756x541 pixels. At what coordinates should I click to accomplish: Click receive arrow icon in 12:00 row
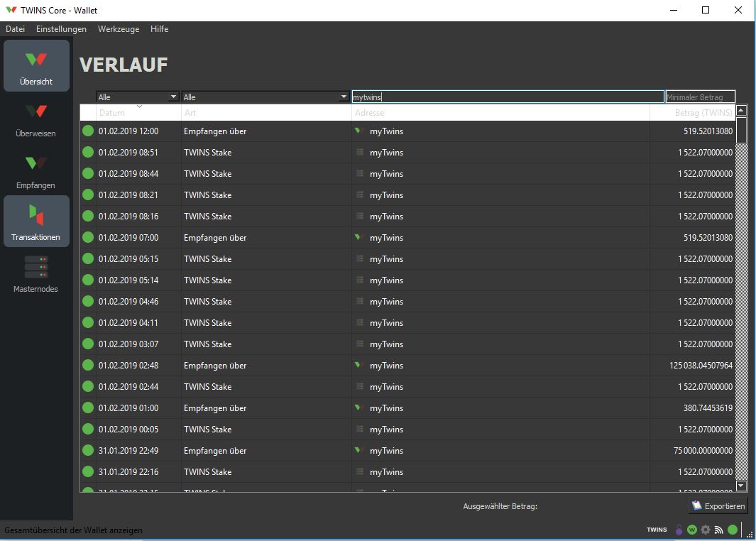coord(358,131)
